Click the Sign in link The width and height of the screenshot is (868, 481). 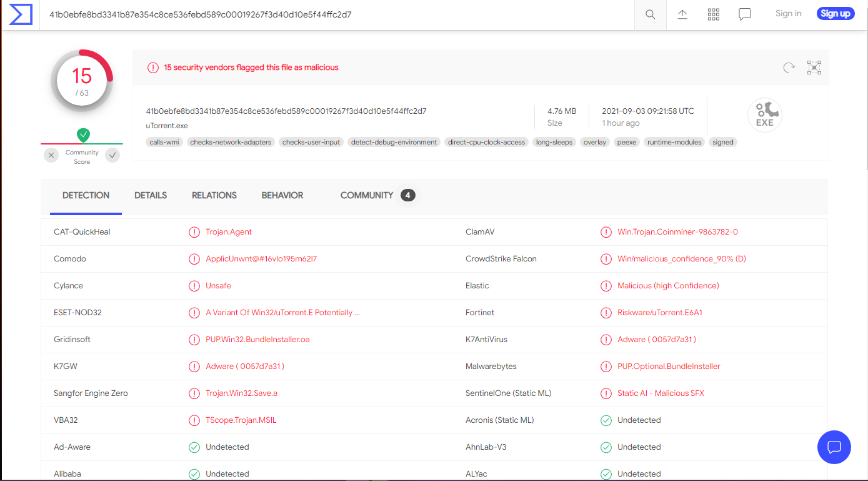point(789,14)
